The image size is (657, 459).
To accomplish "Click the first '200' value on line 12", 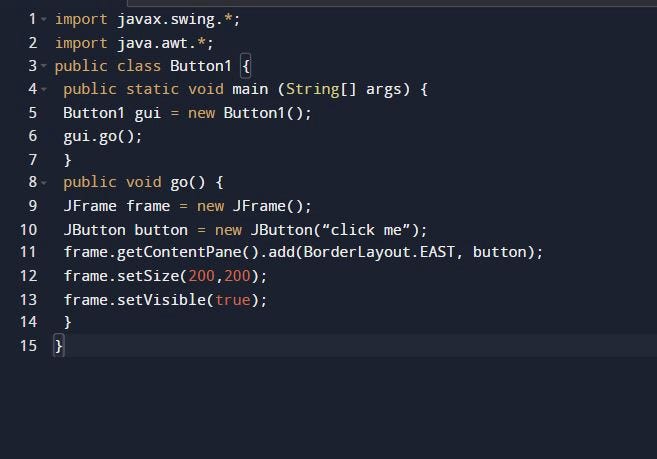I will coord(202,276).
